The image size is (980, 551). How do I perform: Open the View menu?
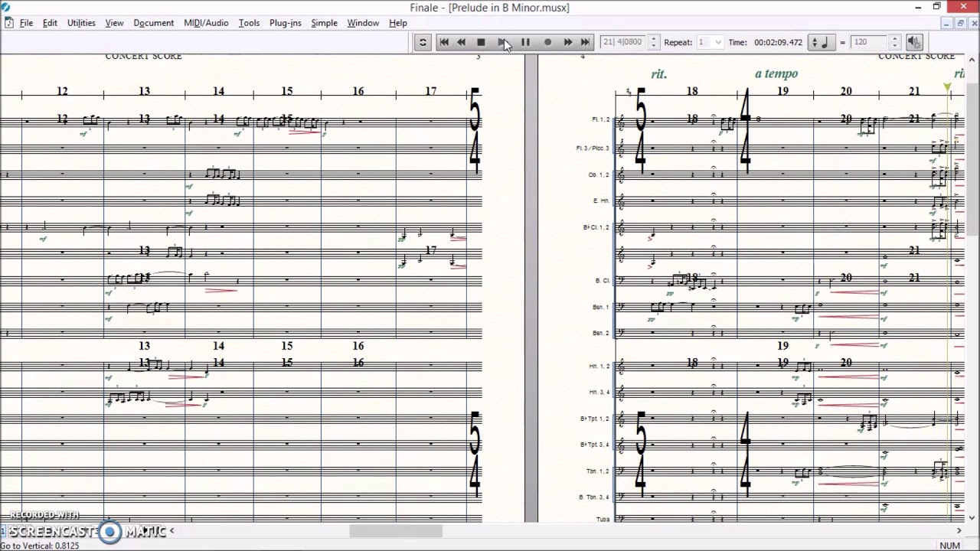point(114,23)
